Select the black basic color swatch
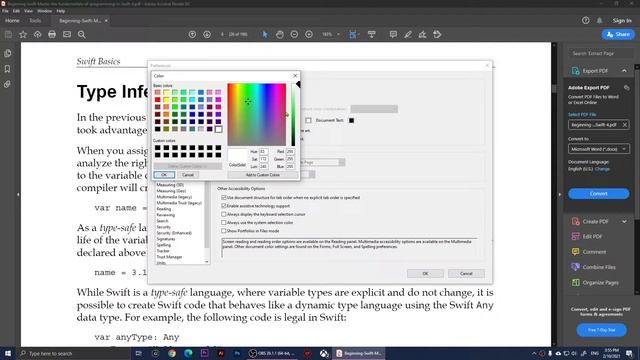This screenshot has height=360, width=640. pos(158,129)
